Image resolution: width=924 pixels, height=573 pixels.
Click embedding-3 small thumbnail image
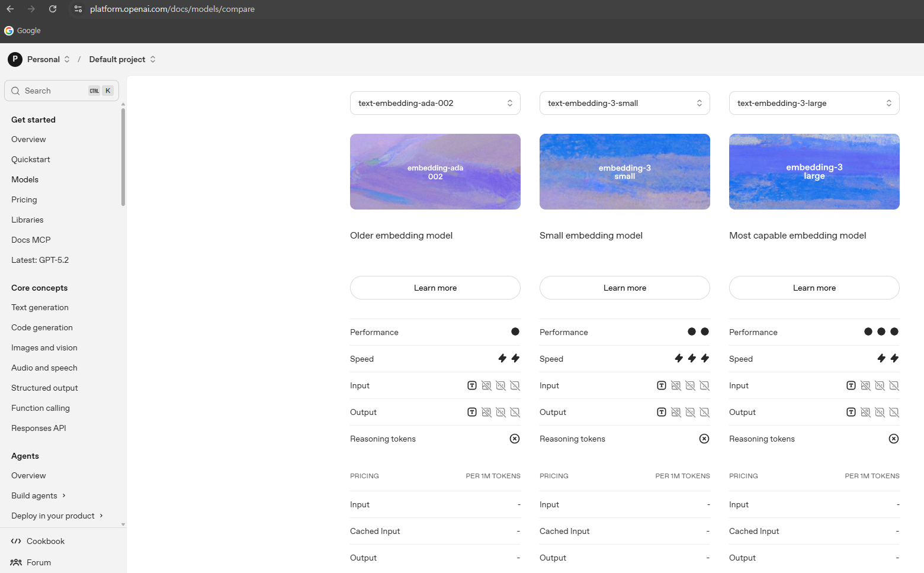(625, 172)
